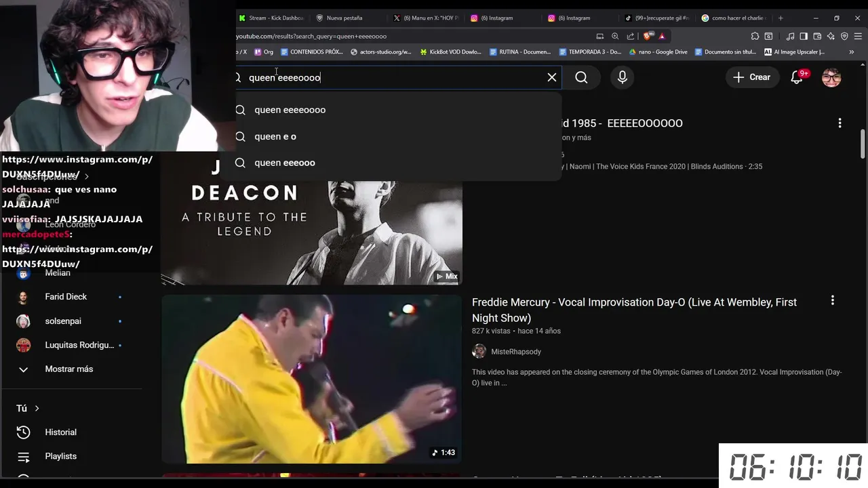Click the Brave Rewards triangle icon

point(662,36)
